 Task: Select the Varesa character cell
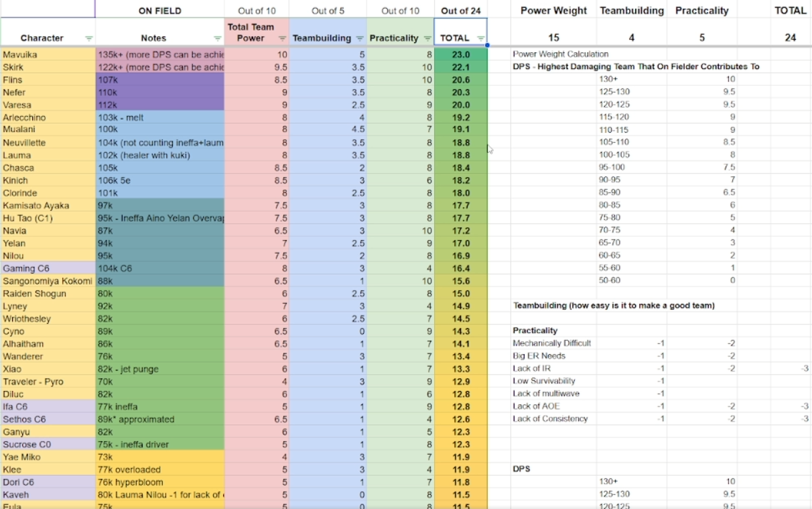pos(48,105)
